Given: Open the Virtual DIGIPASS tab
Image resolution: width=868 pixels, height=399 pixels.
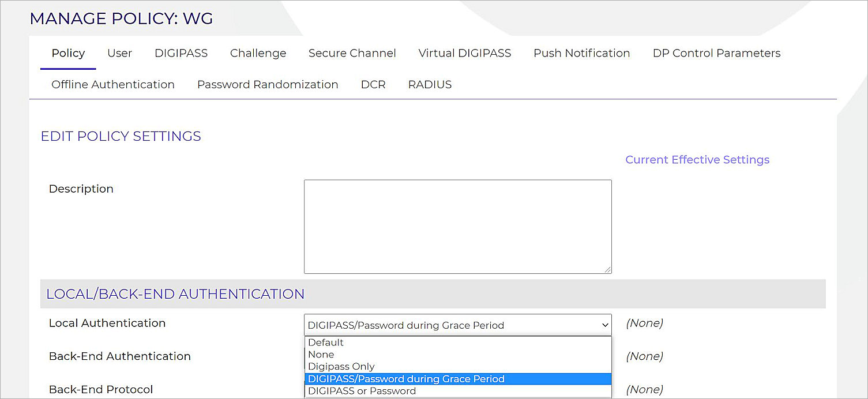Looking at the screenshot, I should 464,53.
